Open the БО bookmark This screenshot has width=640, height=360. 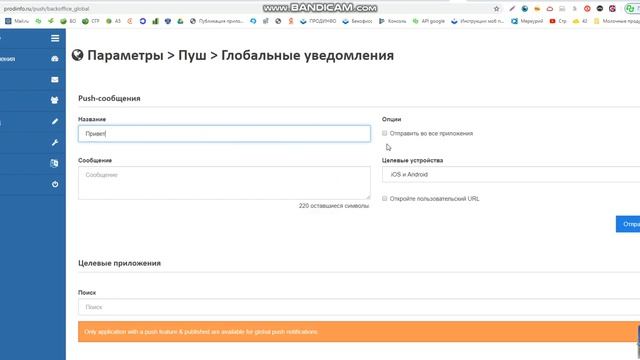point(68,21)
